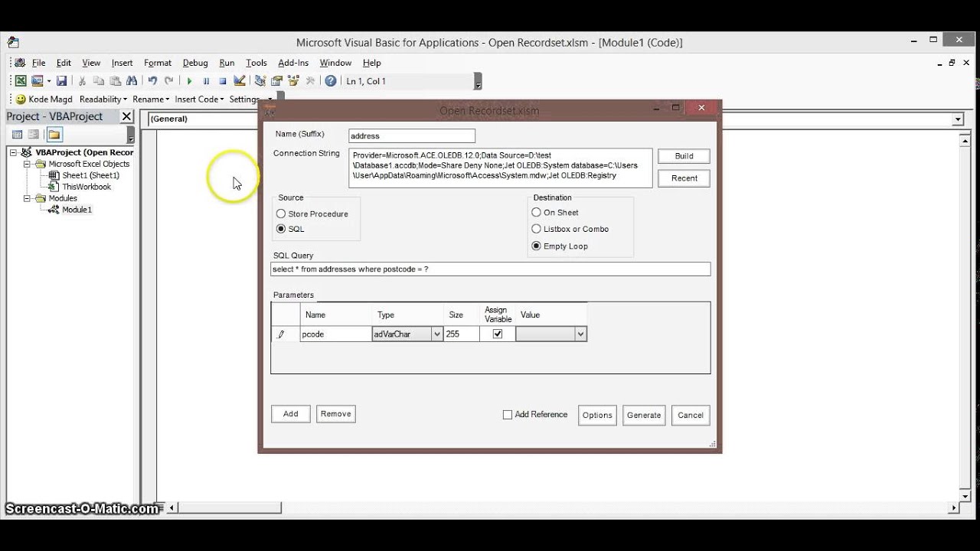Click the Insert UserForm toolbar icon
The width and height of the screenshot is (980, 551).
37,80
